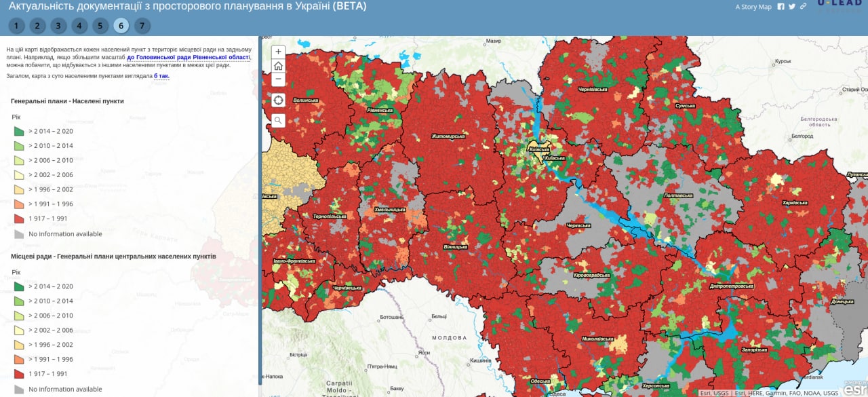
Task: Click the dark green 2014–2020 swatch in the Населені пункти legend
Action: 20,131
